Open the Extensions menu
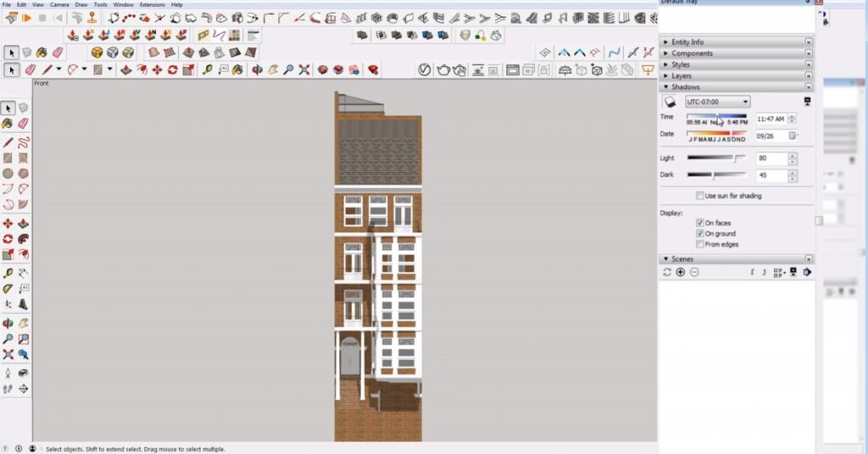 tap(153, 4)
